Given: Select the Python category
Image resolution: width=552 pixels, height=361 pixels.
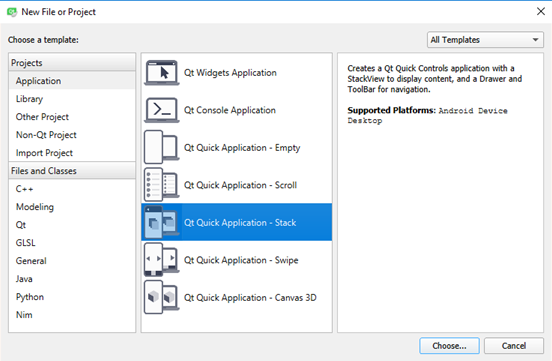Looking at the screenshot, I should pyautogui.click(x=72, y=297).
